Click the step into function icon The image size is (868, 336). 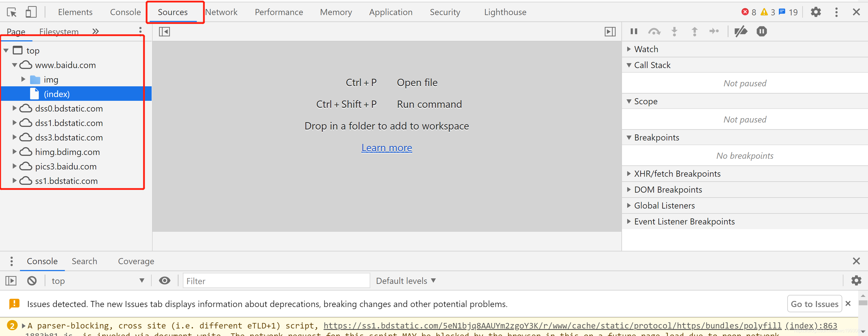[674, 32]
